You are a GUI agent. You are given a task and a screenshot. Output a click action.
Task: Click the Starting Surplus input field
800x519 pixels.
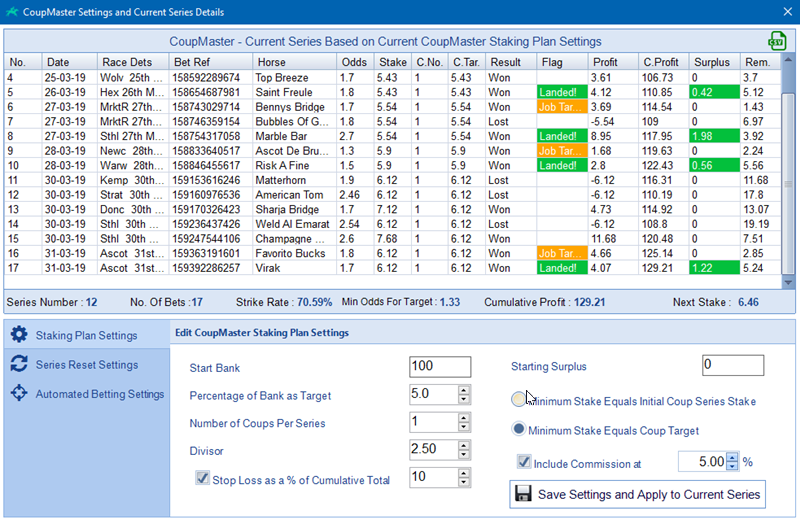(x=733, y=365)
